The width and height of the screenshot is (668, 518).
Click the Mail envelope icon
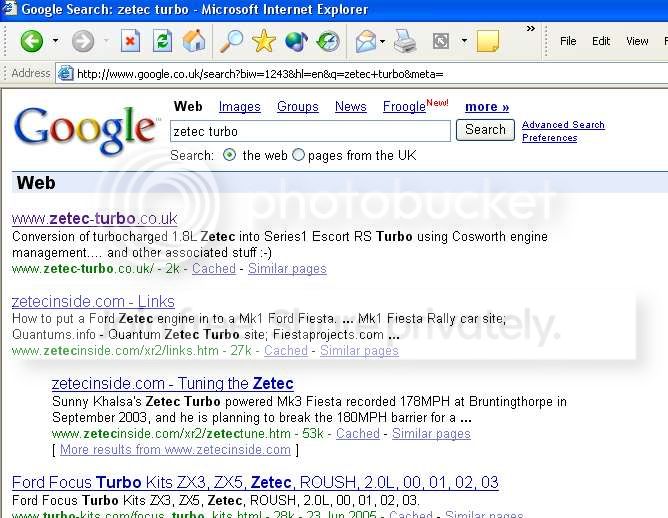(366, 42)
